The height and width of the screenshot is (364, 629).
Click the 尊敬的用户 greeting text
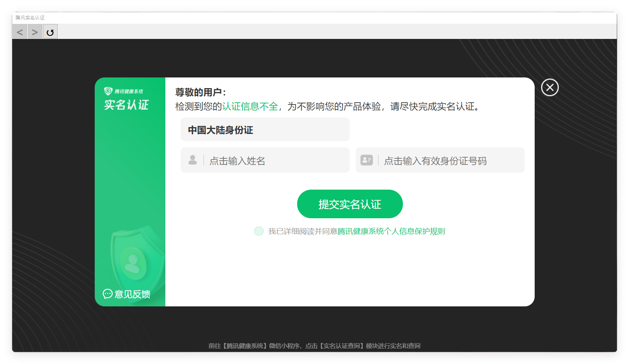tap(201, 92)
